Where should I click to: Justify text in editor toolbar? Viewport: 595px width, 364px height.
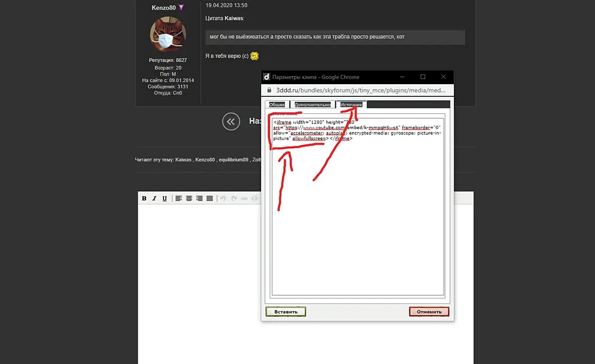pyautogui.click(x=209, y=198)
